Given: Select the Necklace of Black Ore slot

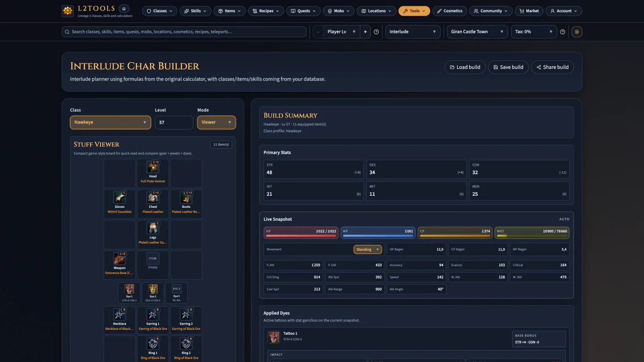Looking at the screenshot, I should [x=120, y=320].
